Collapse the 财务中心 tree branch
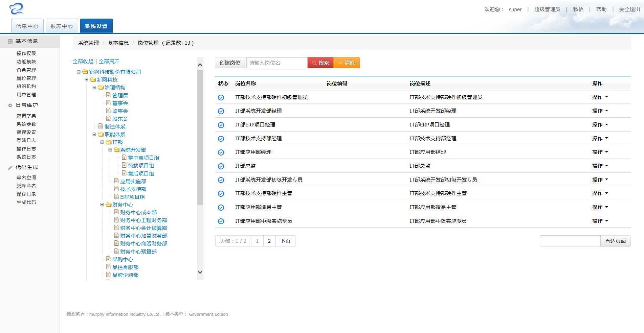Screen dimensions: 644x333 (102, 205)
